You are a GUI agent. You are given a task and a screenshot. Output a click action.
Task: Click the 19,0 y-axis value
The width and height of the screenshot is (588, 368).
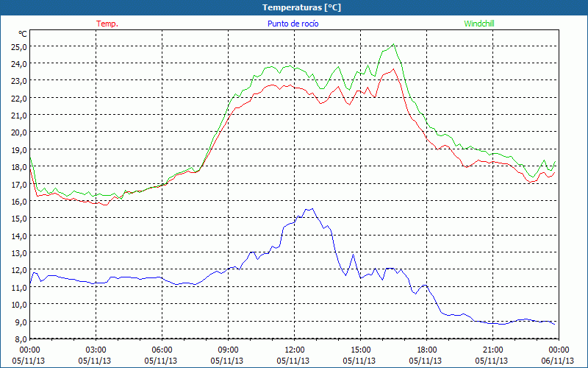pyautogui.click(x=20, y=150)
